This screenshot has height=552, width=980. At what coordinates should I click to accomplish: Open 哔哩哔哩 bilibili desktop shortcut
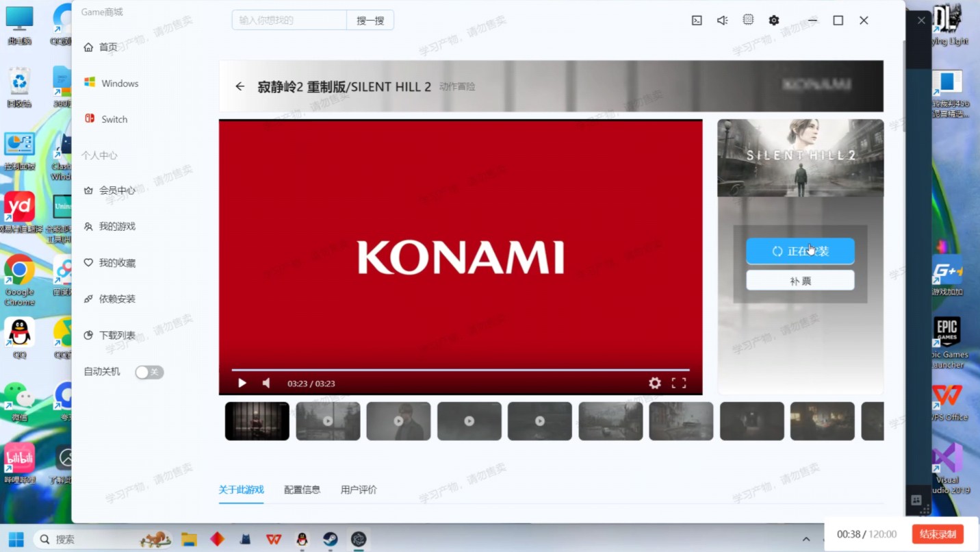(19, 464)
